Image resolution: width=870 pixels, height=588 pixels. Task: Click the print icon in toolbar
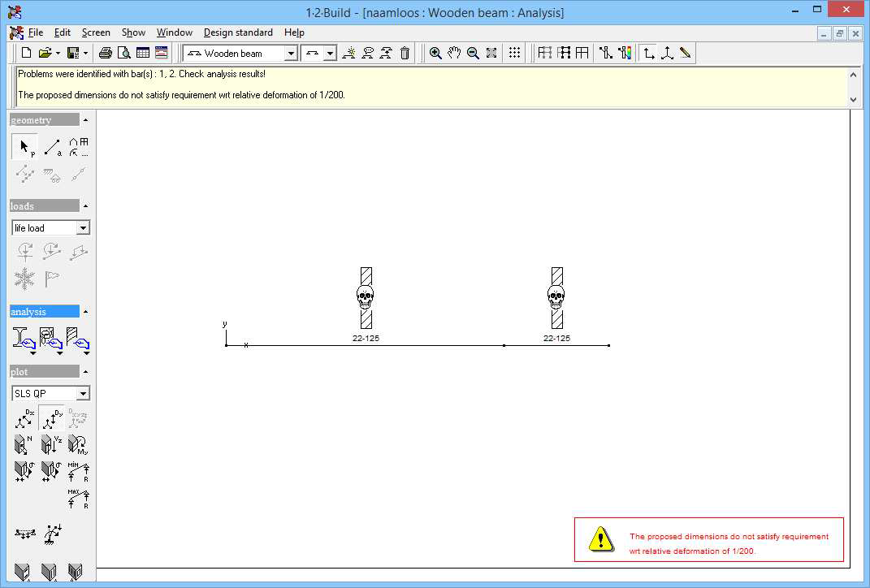coord(105,53)
